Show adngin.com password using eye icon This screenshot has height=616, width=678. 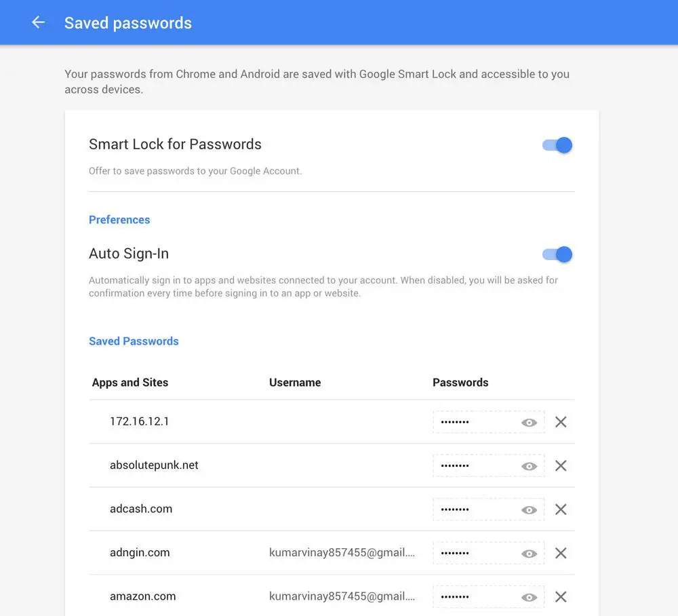pos(529,554)
